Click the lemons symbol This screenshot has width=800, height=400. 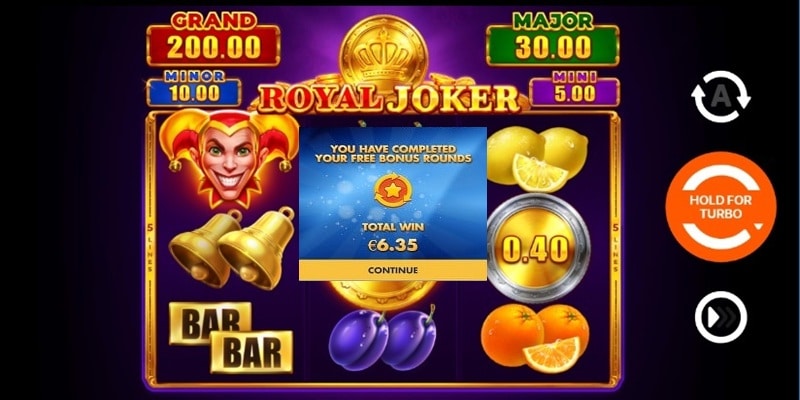click(537, 159)
